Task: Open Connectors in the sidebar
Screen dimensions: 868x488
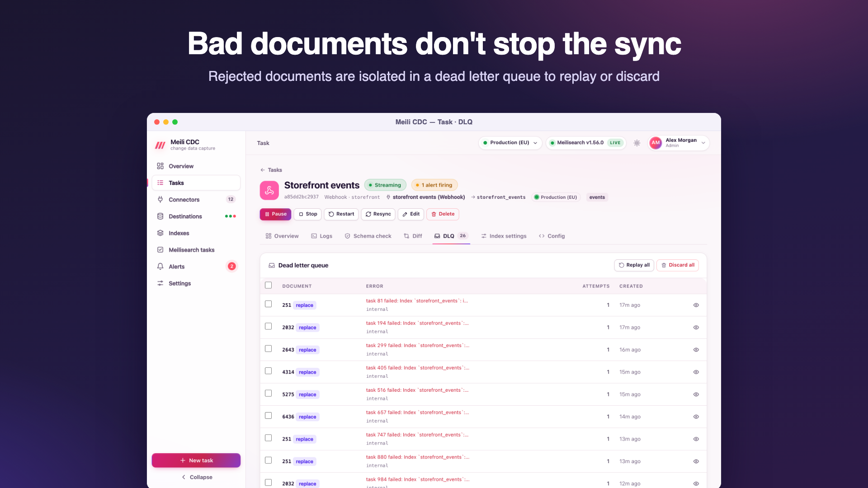Action: click(196, 200)
